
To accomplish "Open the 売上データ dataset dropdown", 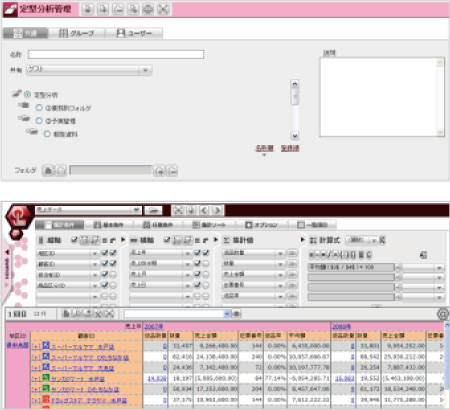I will coord(88,210).
